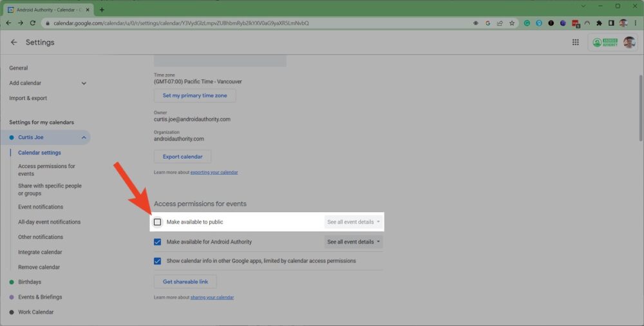The image size is (644, 326).
Task: Click the Events & Briefings purple color dot
Action: tap(12, 297)
